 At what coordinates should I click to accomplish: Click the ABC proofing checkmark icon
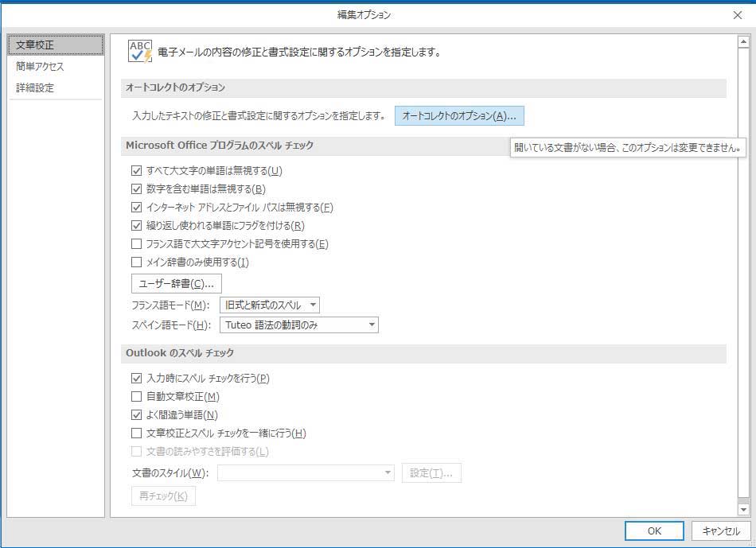point(140,51)
